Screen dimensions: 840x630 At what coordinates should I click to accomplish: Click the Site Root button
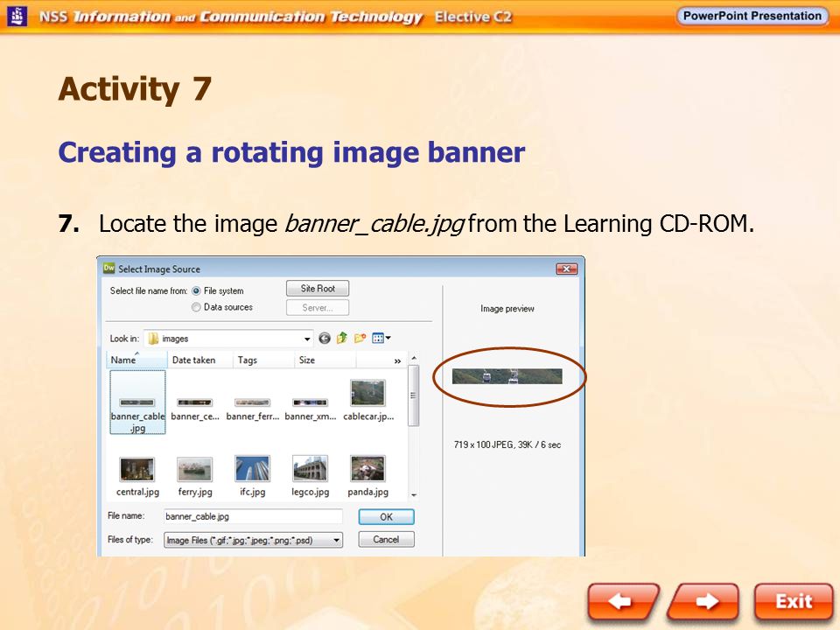click(x=318, y=288)
